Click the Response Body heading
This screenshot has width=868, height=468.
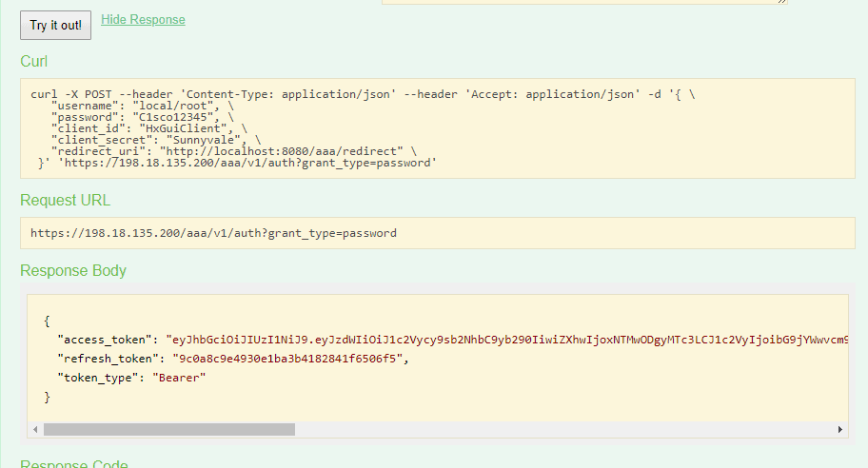[73, 270]
